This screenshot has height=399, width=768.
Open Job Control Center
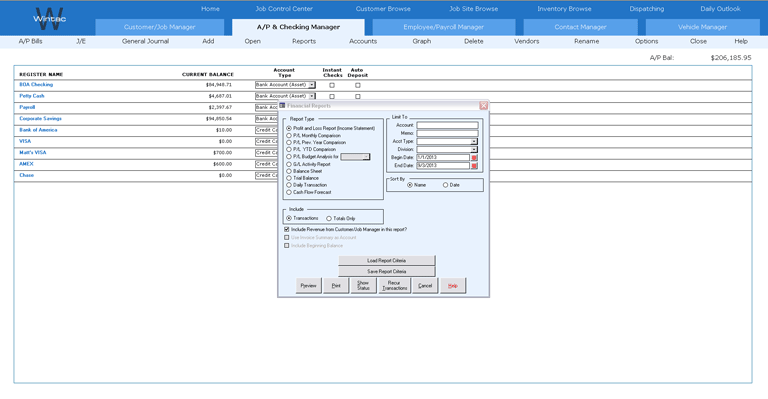click(284, 9)
